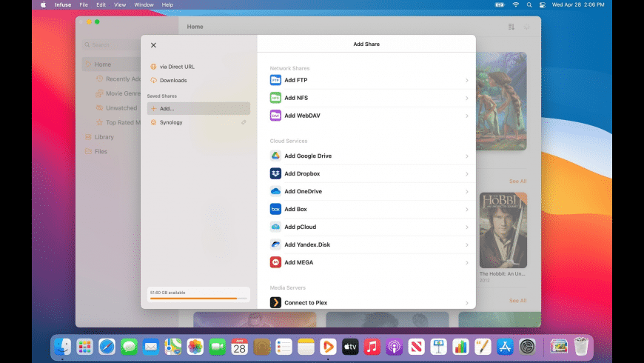
Task: Open Infuse from the Dock
Action: (328, 347)
